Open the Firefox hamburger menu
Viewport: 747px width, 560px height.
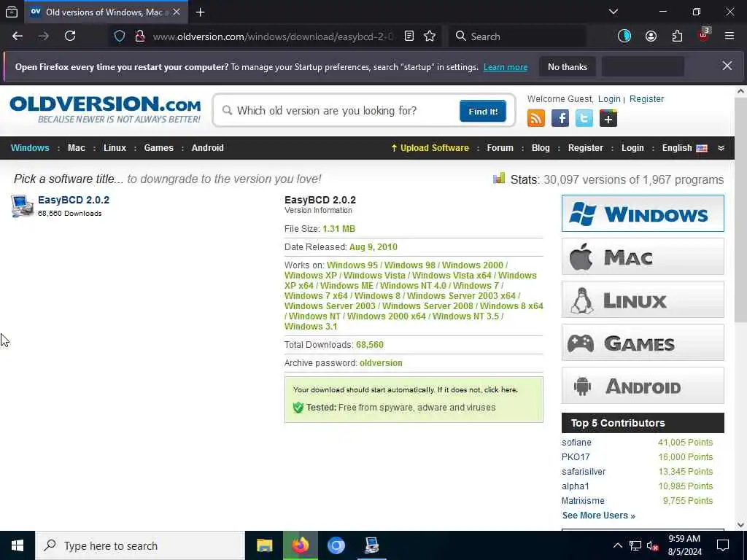[x=729, y=36]
